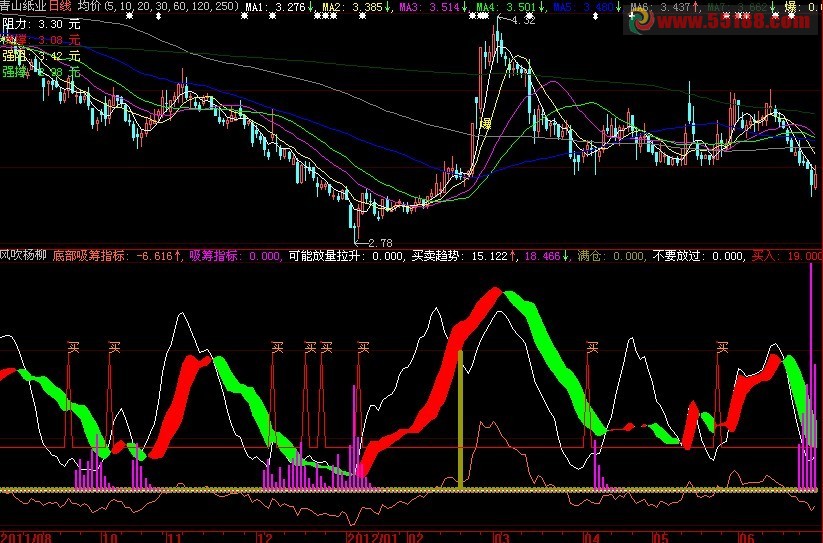Click the MA1: 3.276 value
The height and width of the screenshot is (543, 823).
pos(280,7)
